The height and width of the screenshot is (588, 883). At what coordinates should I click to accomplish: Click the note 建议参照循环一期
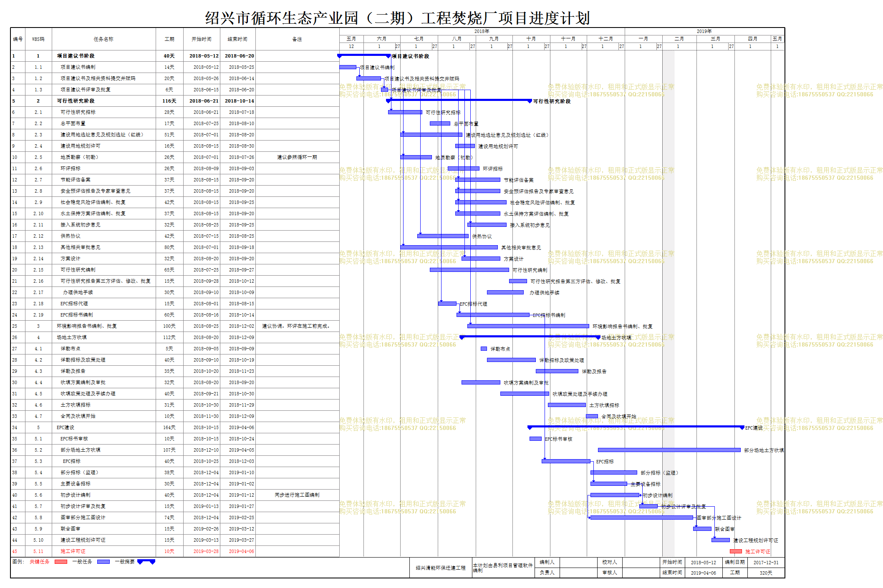click(297, 157)
